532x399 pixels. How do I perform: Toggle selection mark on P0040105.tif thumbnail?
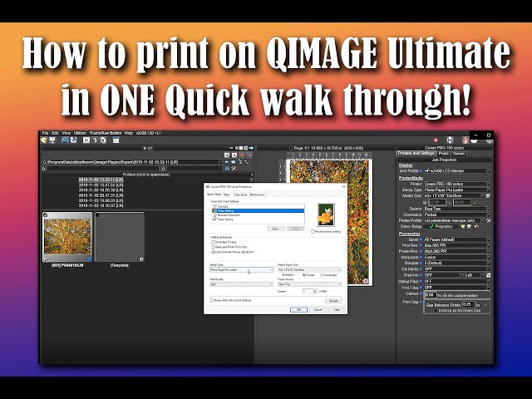[46, 214]
